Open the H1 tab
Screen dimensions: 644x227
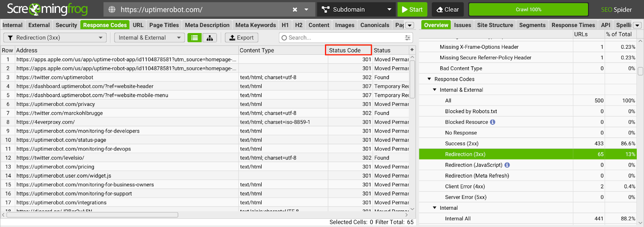[x=285, y=25]
